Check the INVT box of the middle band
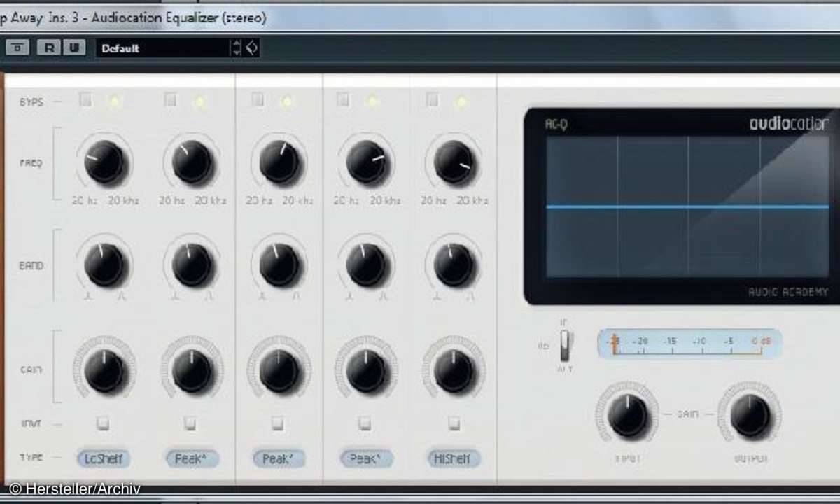Screen dimensions: 840x504 coord(278,423)
